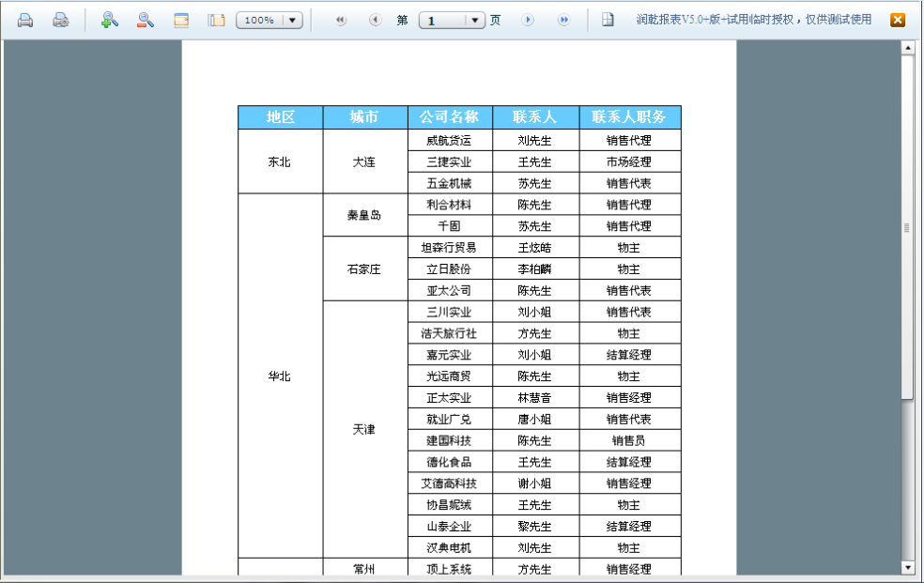The image size is (924, 583).
Task: Click the 城市 column header
Action: point(364,117)
